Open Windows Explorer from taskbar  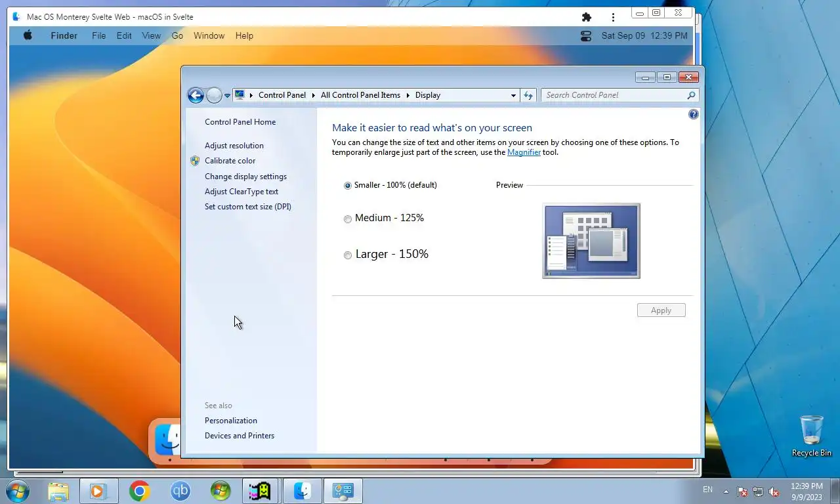coord(58,491)
